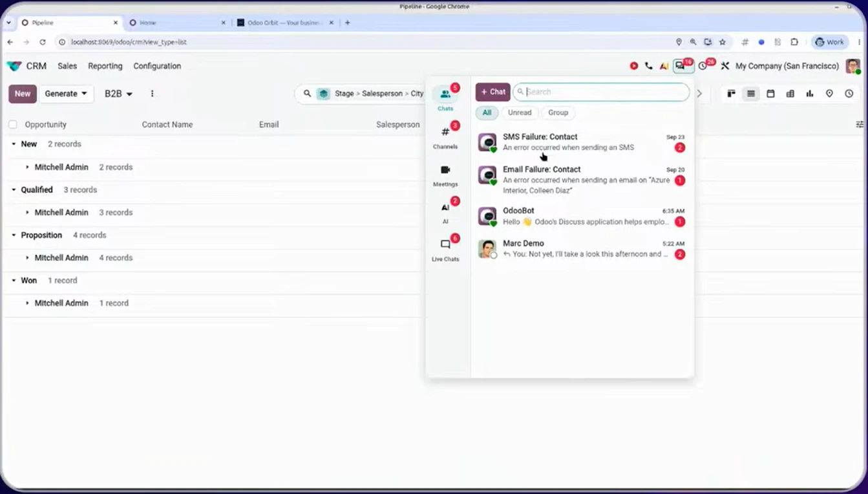Open Email Failure: Contact conversation

click(x=582, y=179)
